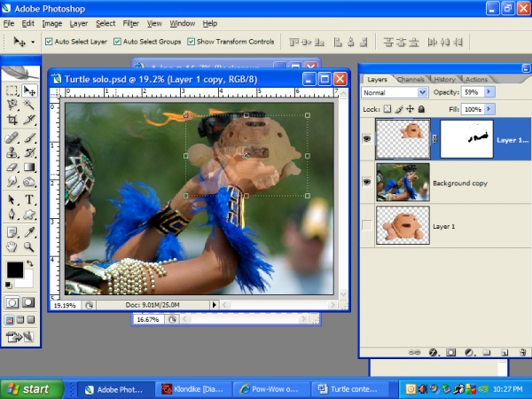Select the Pen tool
Screen dimensions: 532x399
click(12, 215)
